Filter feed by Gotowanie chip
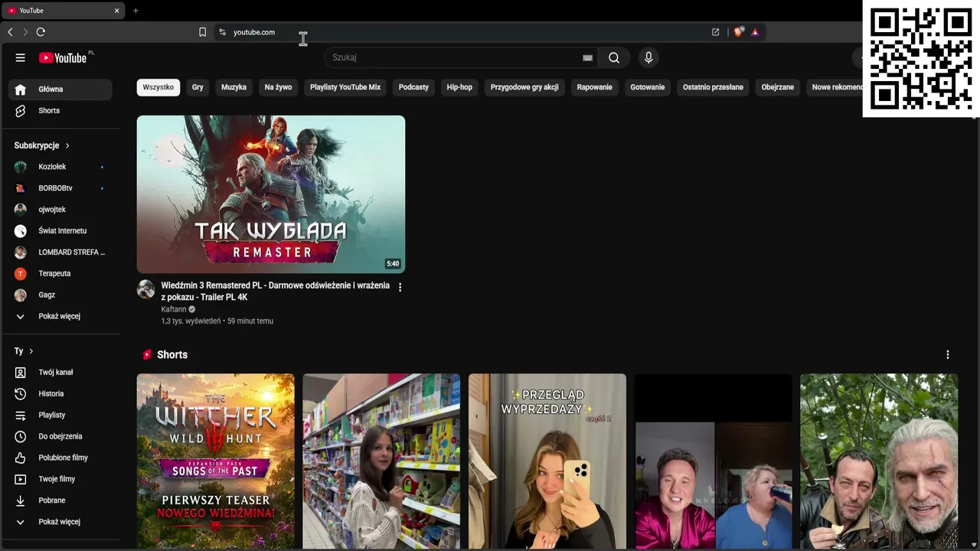Image resolution: width=980 pixels, height=551 pixels. tap(648, 87)
